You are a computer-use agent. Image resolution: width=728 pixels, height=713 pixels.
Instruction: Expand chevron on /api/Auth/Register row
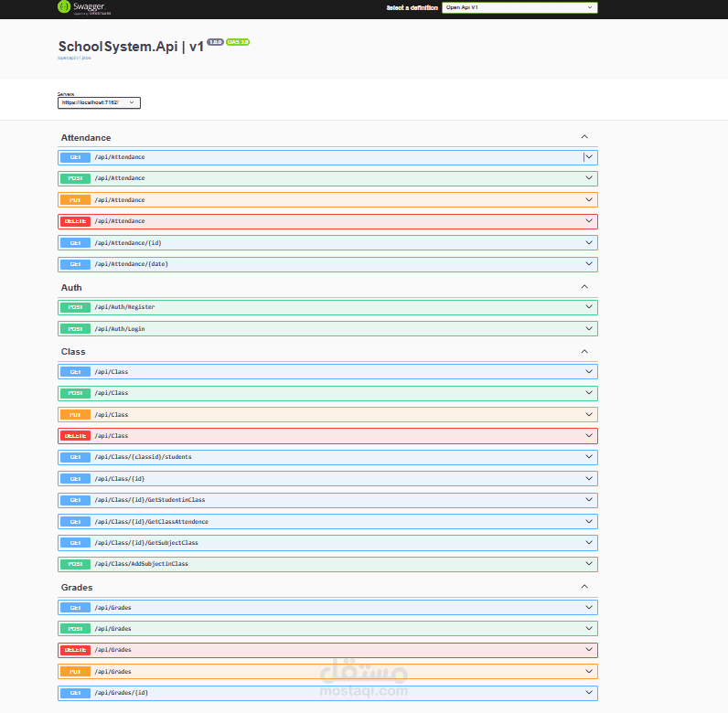(x=589, y=307)
